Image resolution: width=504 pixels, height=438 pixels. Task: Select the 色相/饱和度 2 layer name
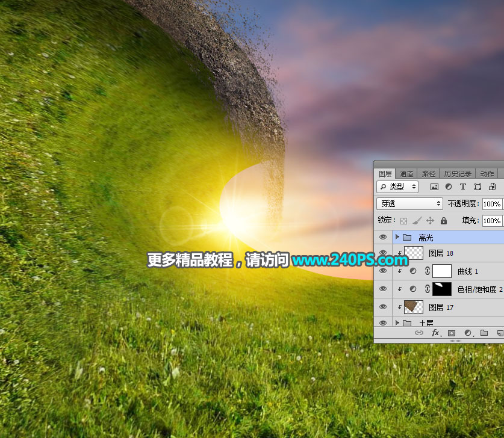(479, 289)
